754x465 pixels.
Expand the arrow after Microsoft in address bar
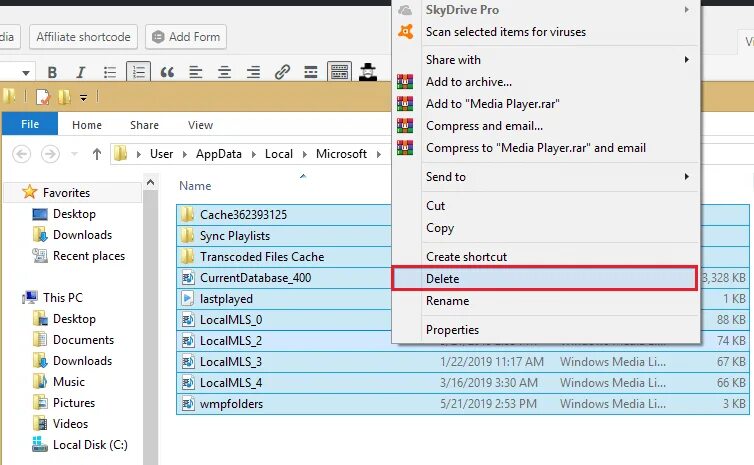coord(379,154)
